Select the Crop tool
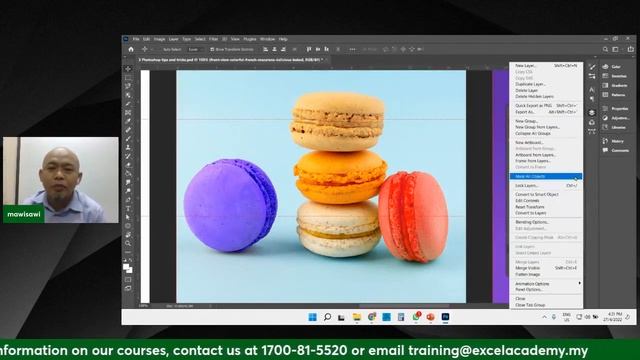Image resolution: width=640 pixels, height=360 pixels. (x=128, y=104)
